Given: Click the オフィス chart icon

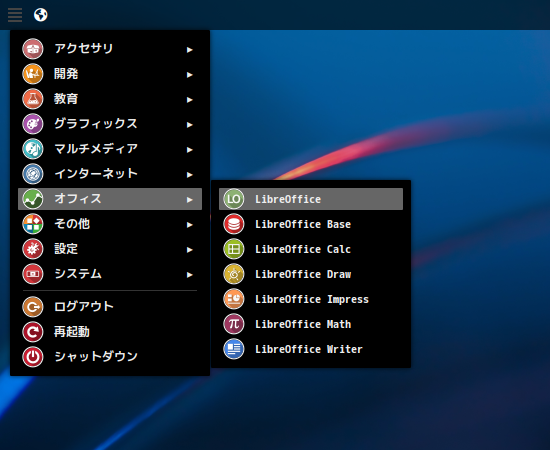Looking at the screenshot, I should tap(33, 199).
